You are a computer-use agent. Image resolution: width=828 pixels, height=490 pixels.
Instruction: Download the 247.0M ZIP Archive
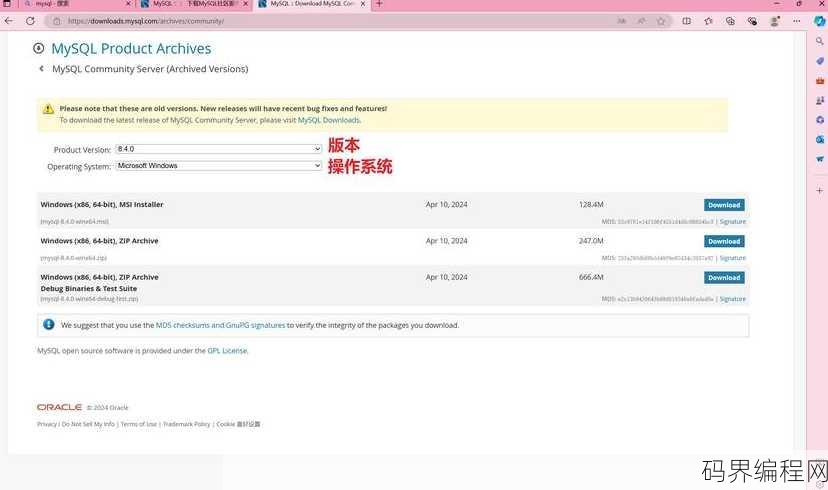pos(724,241)
